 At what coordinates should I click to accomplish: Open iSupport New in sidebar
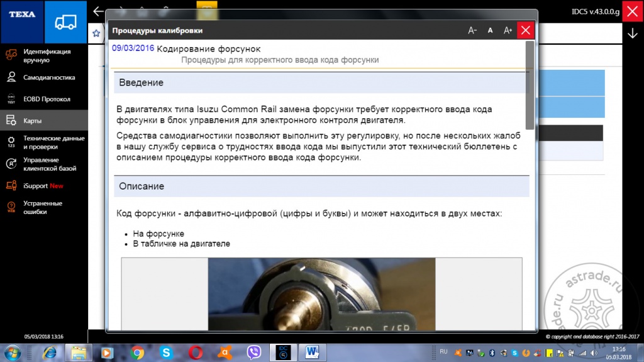click(44, 186)
